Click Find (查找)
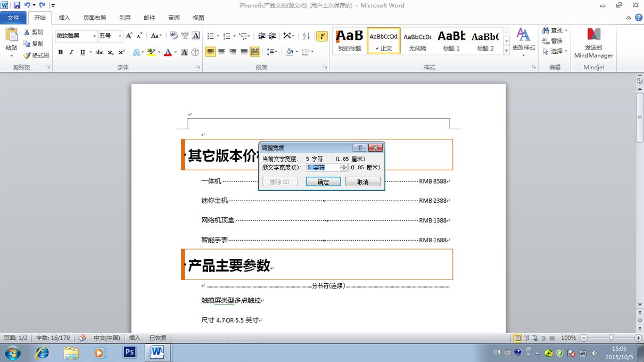Image resolution: width=644 pixels, height=362 pixels. pyautogui.click(x=555, y=31)
